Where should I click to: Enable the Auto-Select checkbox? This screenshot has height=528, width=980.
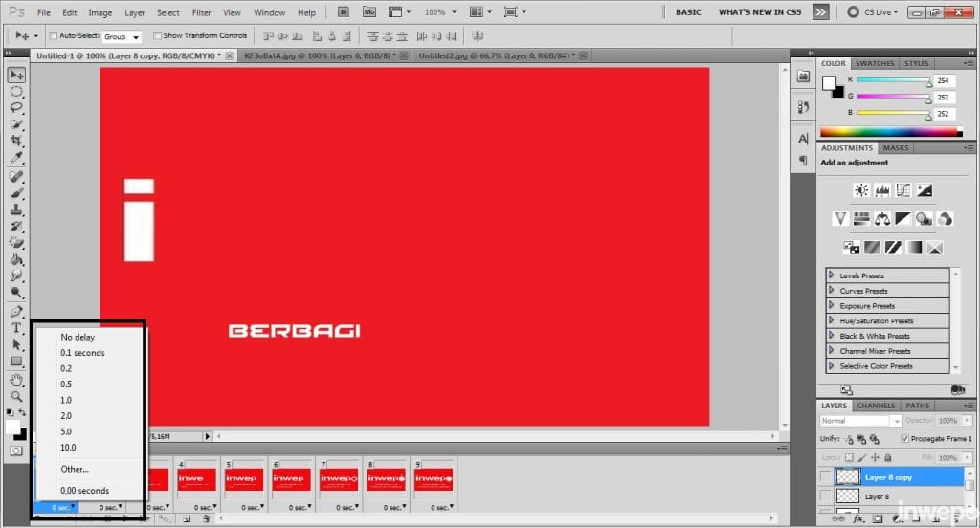coord(53,35)
